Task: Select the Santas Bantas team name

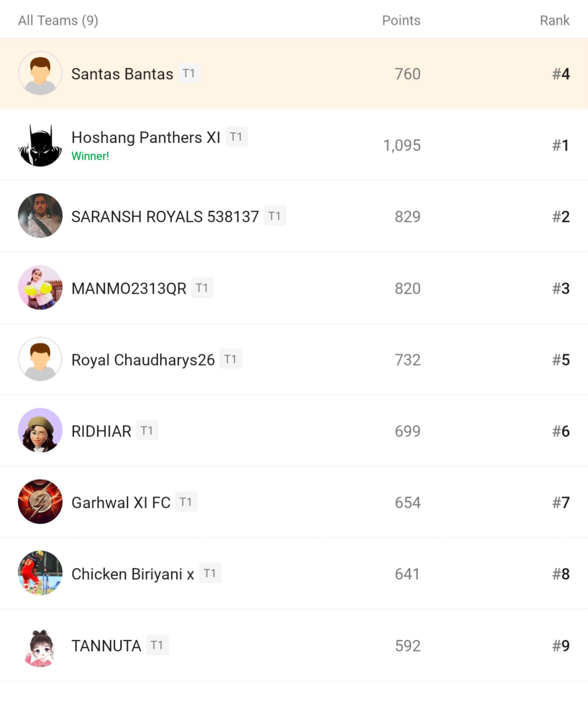Action: (122, 74)
